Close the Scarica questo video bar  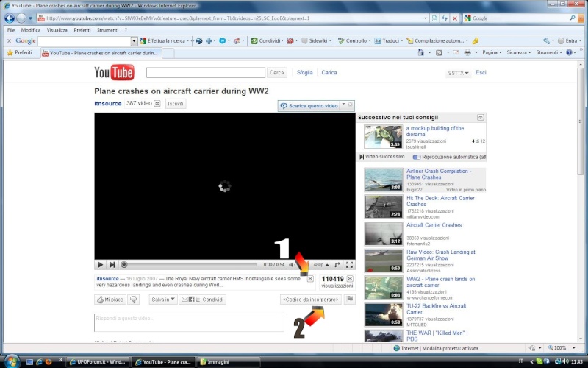click(x=350, y=104)
